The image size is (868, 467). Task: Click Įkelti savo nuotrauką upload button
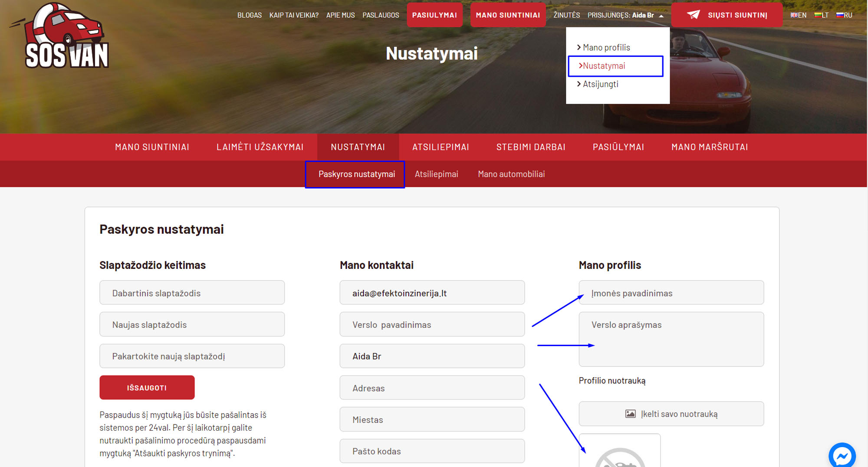[671, 414]
